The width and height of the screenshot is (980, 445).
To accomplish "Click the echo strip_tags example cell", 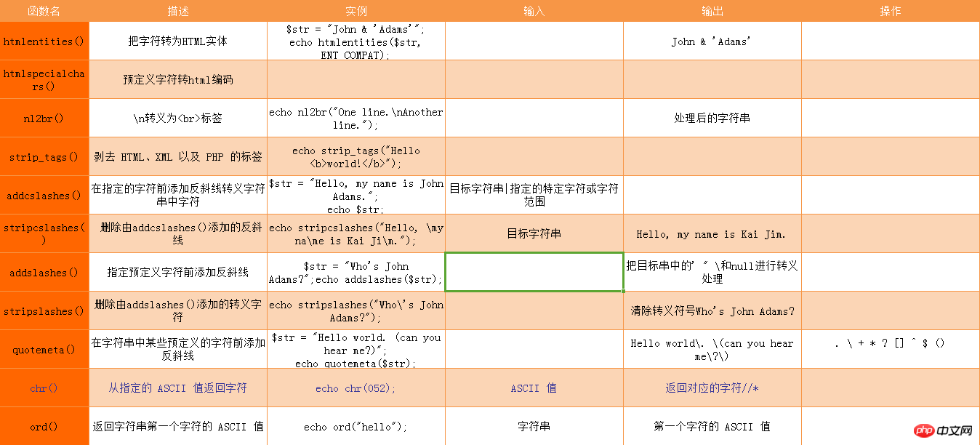I will click(356, 156).
